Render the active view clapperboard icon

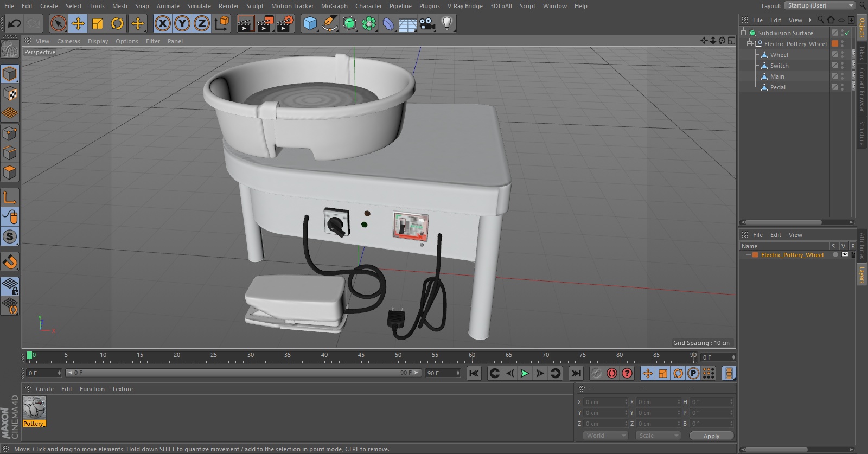coord(245,23)
